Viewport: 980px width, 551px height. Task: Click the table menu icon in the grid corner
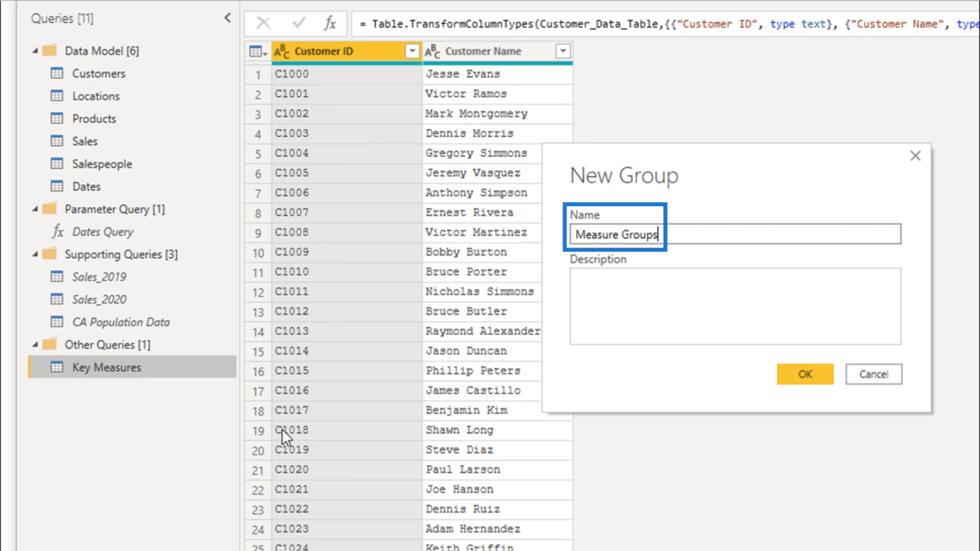coord(258,51)
